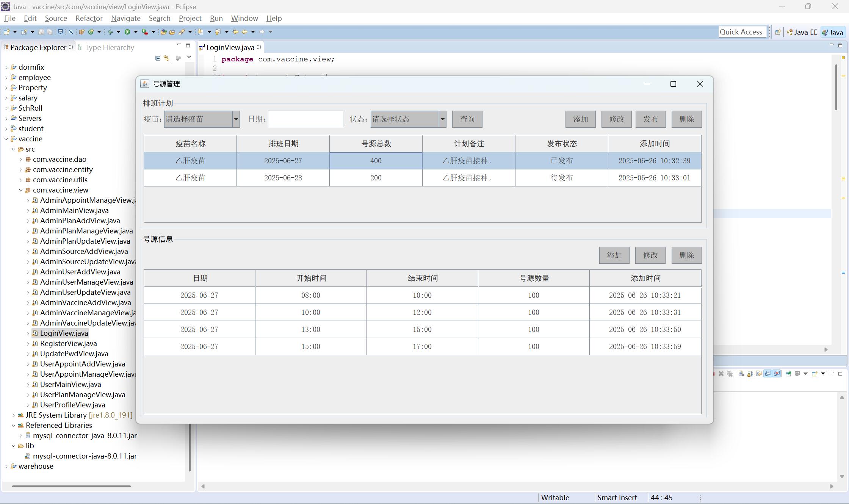This screenshot has width=849, height=504.
Task: Click the 查询 query button
Action: pyautogui.click(x=467, y=119)
